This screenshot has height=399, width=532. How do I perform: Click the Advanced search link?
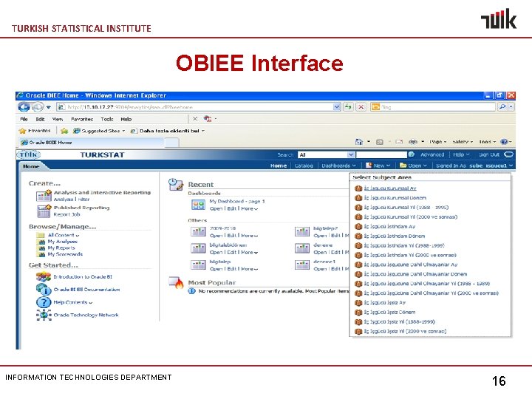pos(432,154)
